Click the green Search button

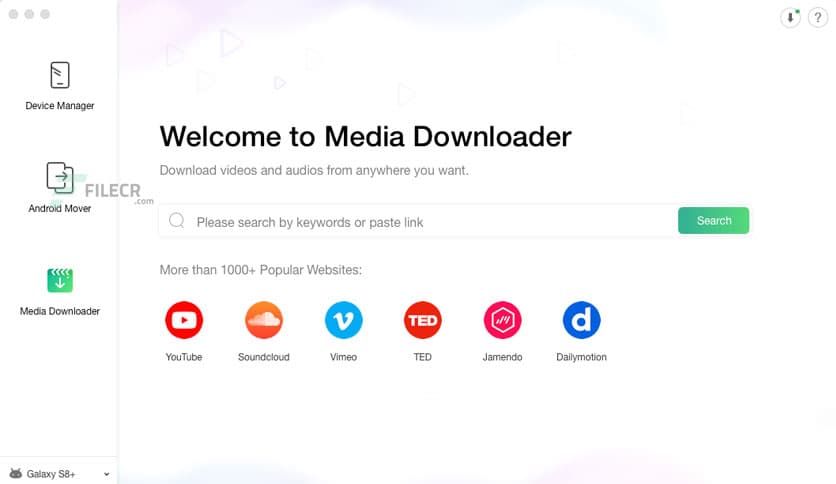pos(713,221)
